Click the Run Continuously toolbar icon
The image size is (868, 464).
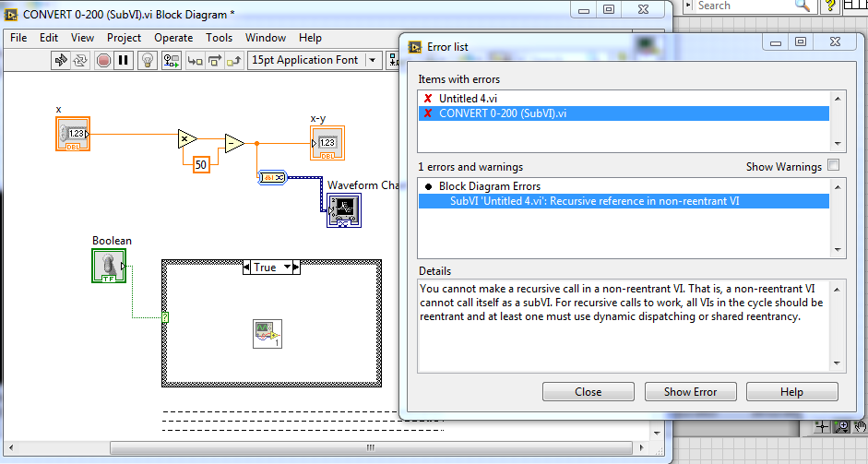(81, 60)
